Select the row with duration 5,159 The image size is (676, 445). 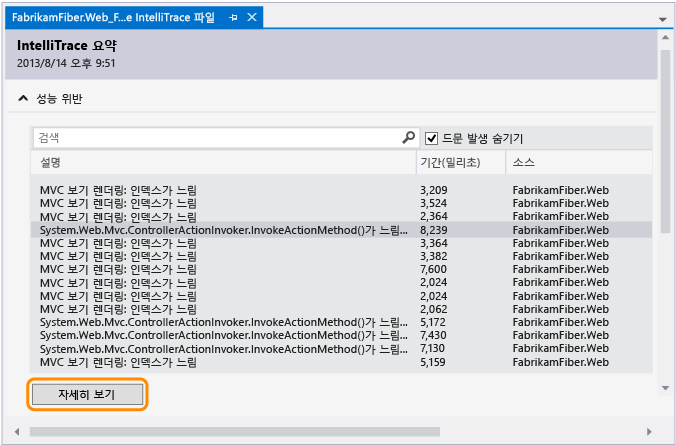click(341, 362)
